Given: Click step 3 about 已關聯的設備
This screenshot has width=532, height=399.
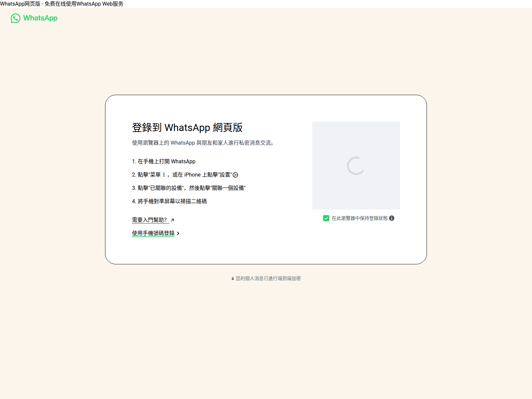Looking at the screenshot, I should [189, 188].
